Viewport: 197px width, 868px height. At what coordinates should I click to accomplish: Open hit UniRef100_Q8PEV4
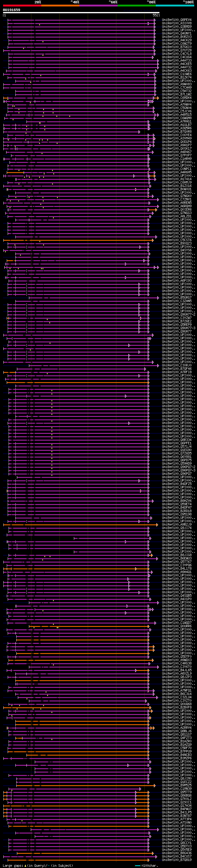177,20
